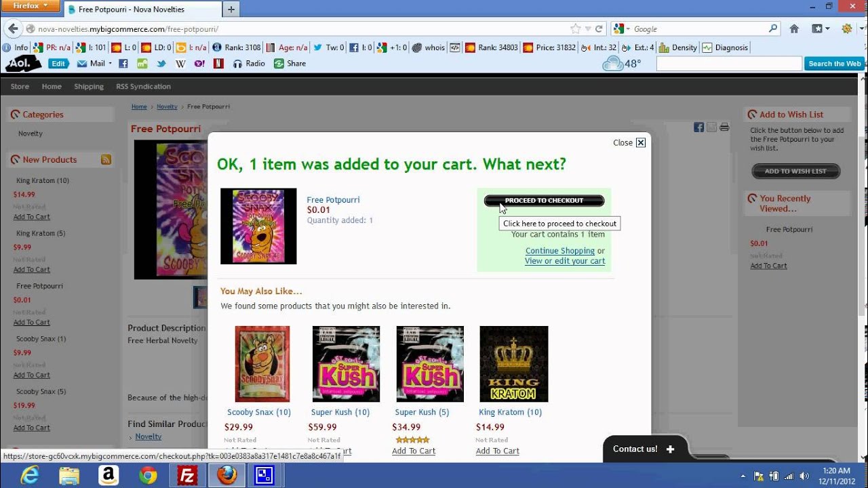Open Novelty category in sidebar

[x=31, y=134]
